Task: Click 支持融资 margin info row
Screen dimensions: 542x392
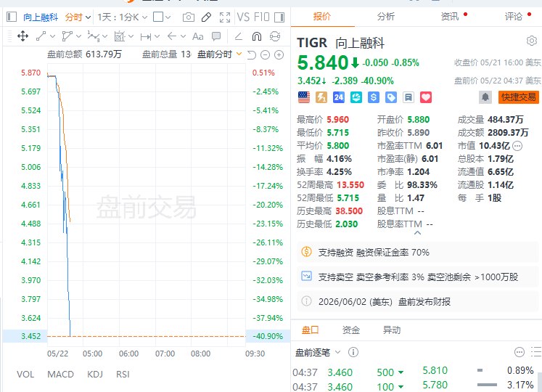Action: coord(417,252)
